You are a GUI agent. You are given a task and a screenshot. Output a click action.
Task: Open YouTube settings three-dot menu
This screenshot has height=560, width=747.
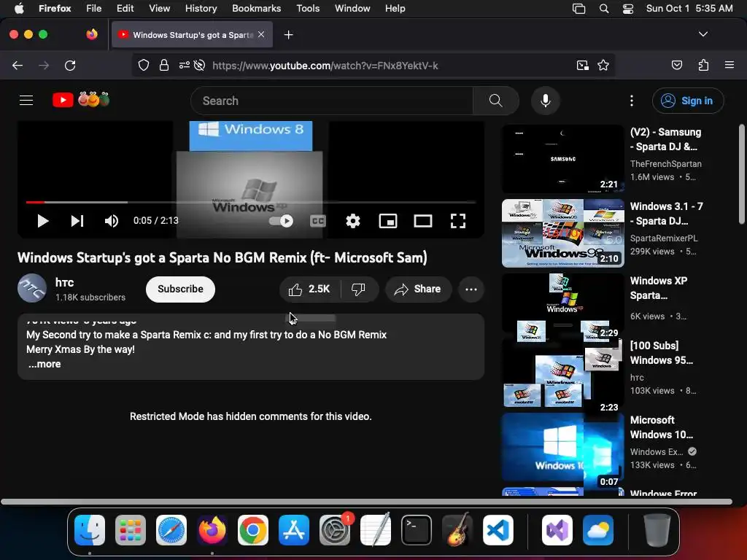tap(632, 101)
